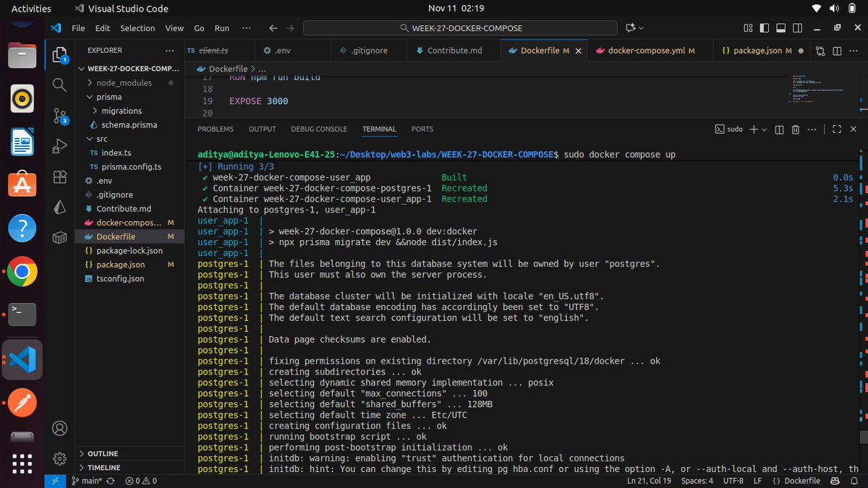This screenshot has width=868, height=488.
Task: Toggle the Secondary Side Bar visibility
Action: pos(796,27)
